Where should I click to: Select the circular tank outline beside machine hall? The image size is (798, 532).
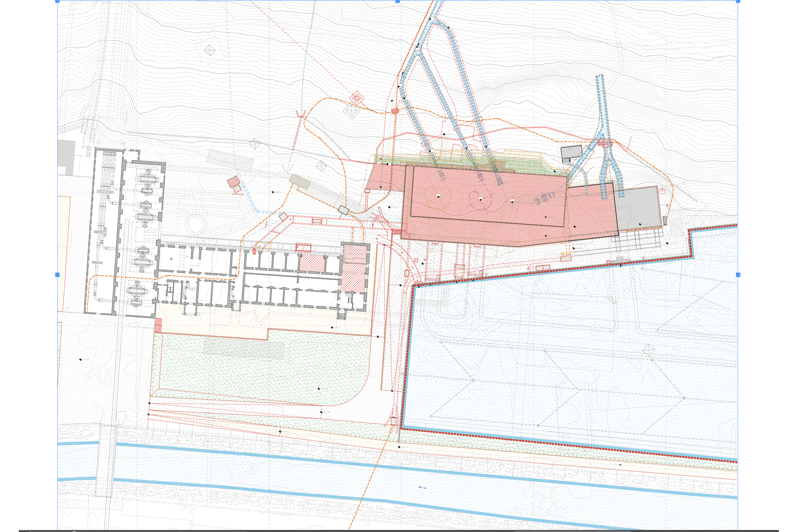[196, 224]
